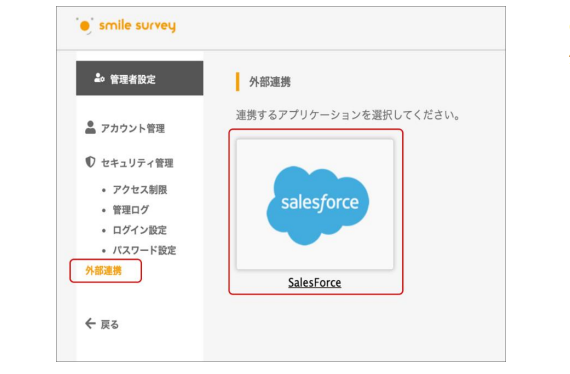This screenshot has height=374, width=570.
Task: Expand the セキュリティ管理 section label
Action: click(137, 163)
